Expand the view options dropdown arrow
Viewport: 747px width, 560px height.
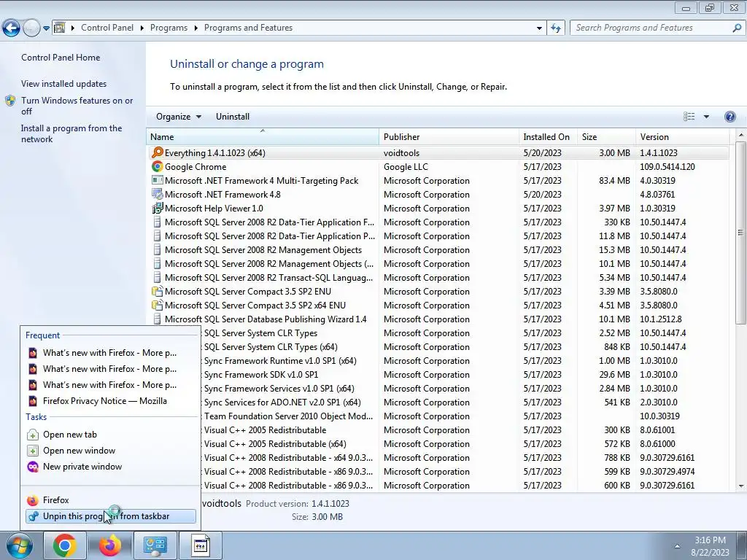tap(706, 117)
